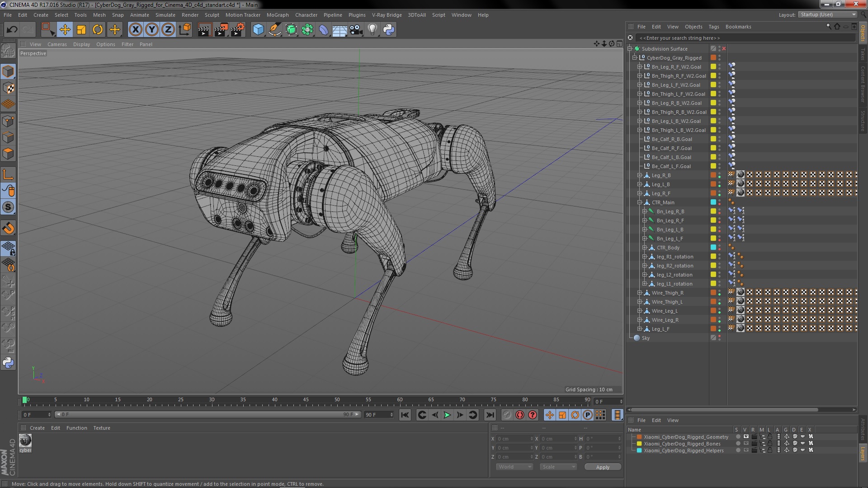Image resolution: width=868 pixels, height=488 pixels.
Task: Add a Cube primitive object
Action: click(258, 30)
